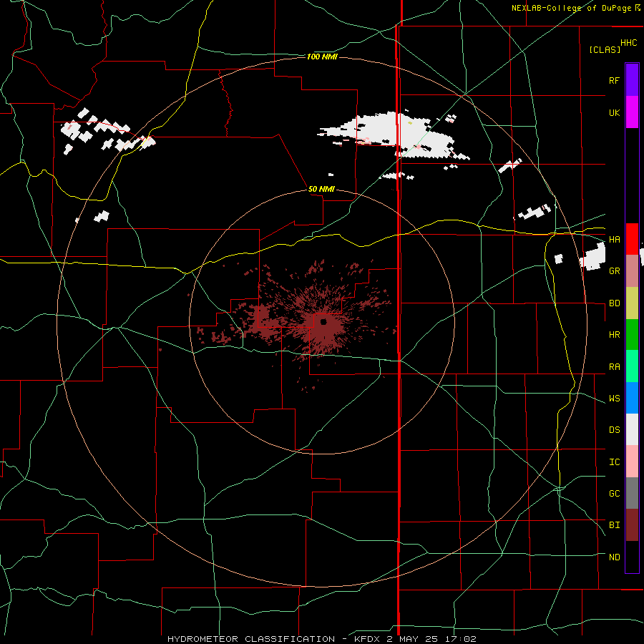Click the 'WS' legend label
Screen dimensions: 644x644
pyautogui.click(x=614, y=399)
